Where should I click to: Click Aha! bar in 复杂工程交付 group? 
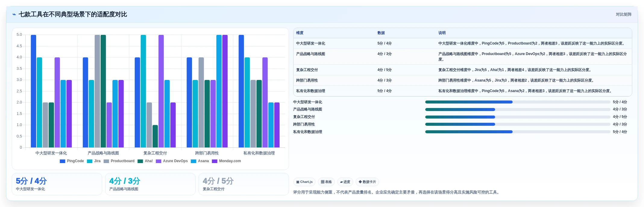tap(155, 136)
